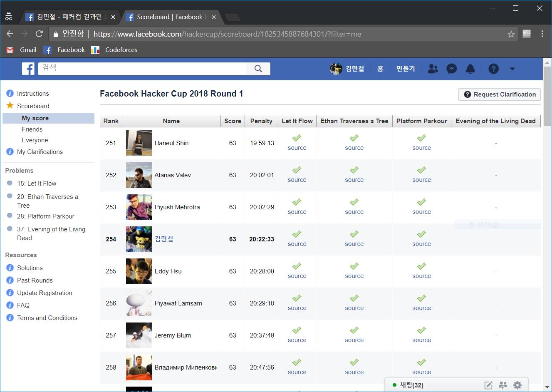The image size is (552, 392).
Task: Click Atanas Valev's profile thumbnail
Action: [139, 175]
